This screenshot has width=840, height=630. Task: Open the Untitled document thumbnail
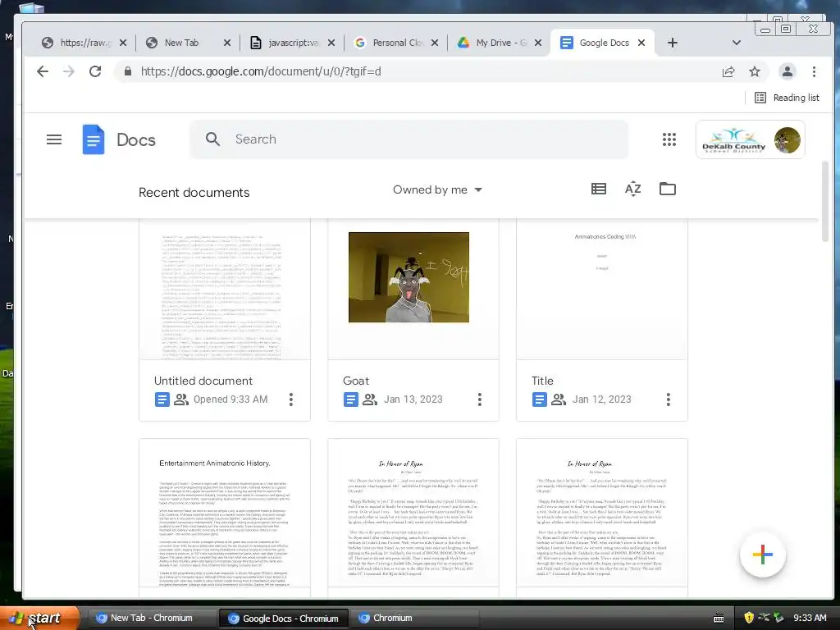(x=225, y=290)
